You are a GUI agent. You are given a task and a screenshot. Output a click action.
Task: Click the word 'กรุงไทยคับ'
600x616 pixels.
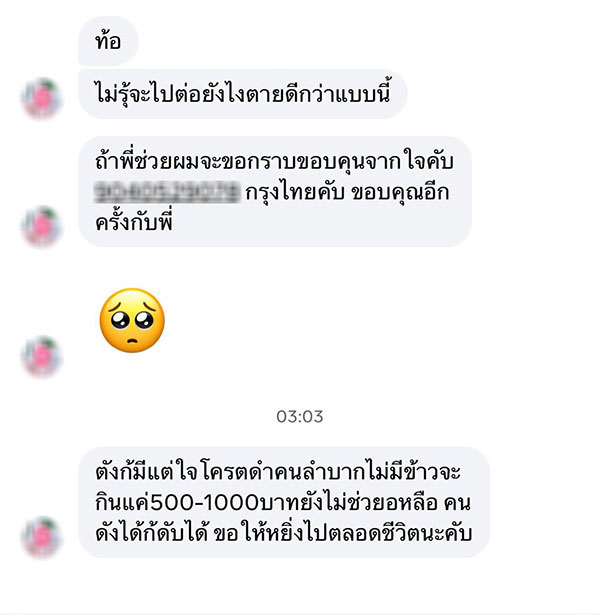tap(295, 192)
